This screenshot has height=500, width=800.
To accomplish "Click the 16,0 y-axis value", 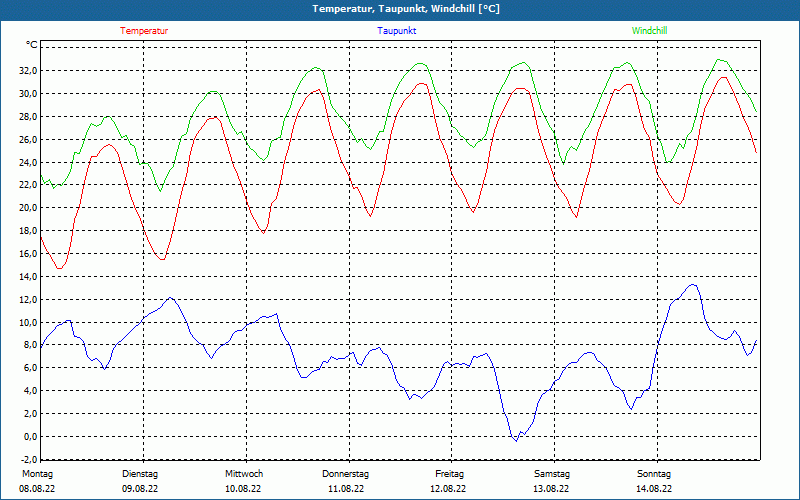I will tap(28, 254).
